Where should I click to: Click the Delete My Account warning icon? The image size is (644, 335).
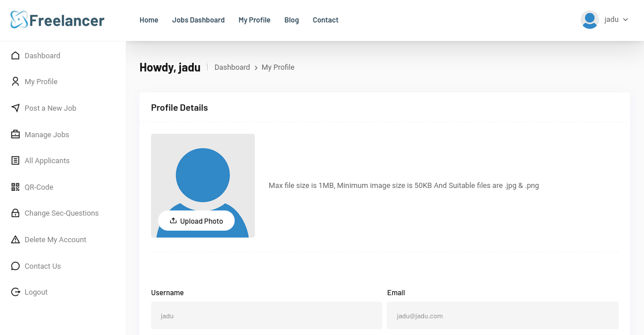pyautogui.click(x=15, y=240)
